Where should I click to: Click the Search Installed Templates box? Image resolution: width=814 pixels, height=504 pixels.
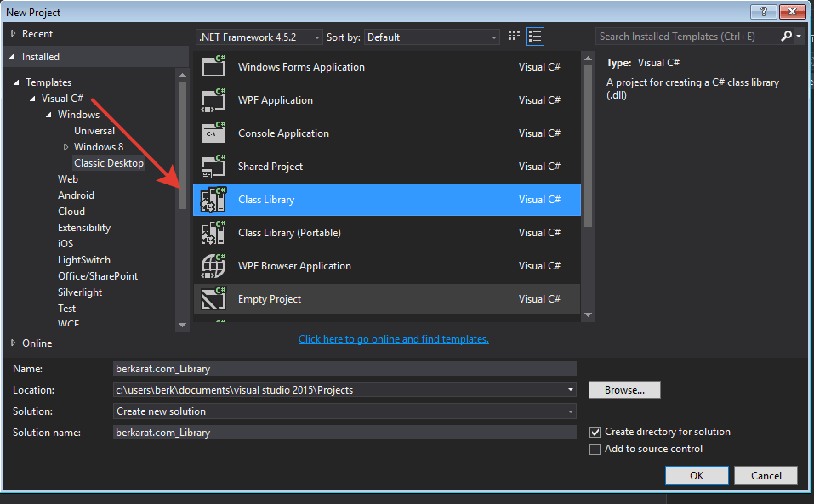pyautogui.click(x=688, y=37)
